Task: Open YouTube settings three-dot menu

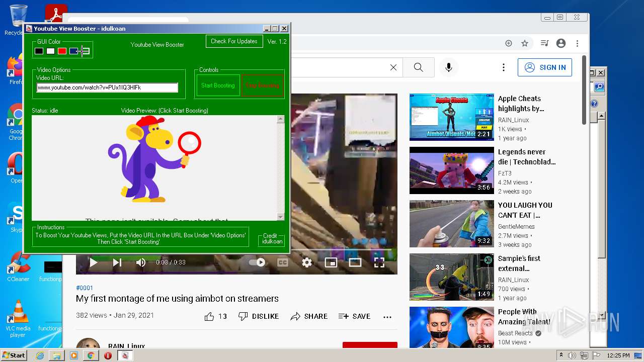Action: pos(504,67)
